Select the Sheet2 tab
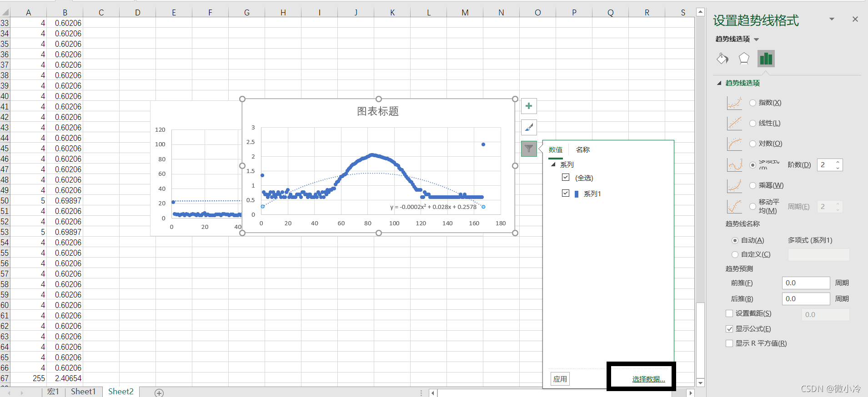Image resolution: width=868 pixels, height=397 pixels. [x=121, y=392]
